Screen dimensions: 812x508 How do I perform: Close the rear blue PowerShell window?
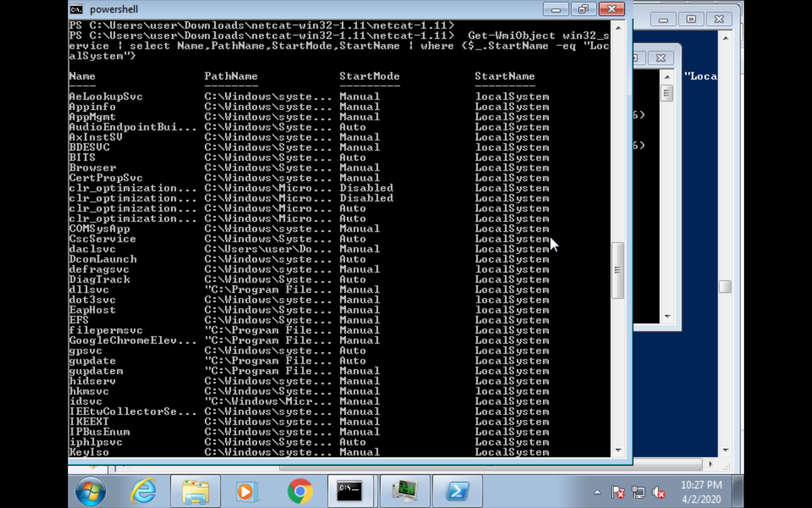point(719,19)
